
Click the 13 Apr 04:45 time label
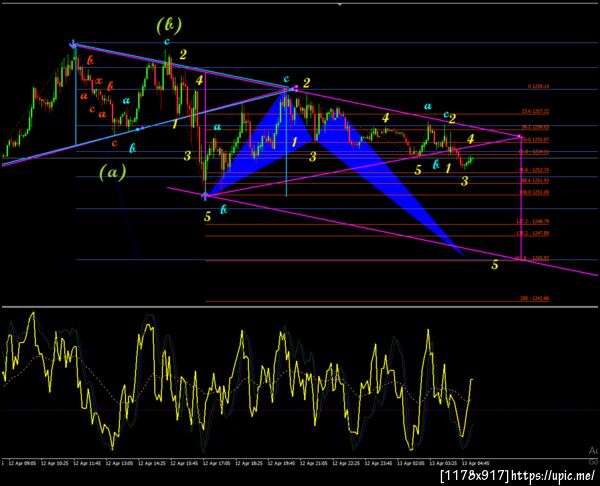coord(475,463)
